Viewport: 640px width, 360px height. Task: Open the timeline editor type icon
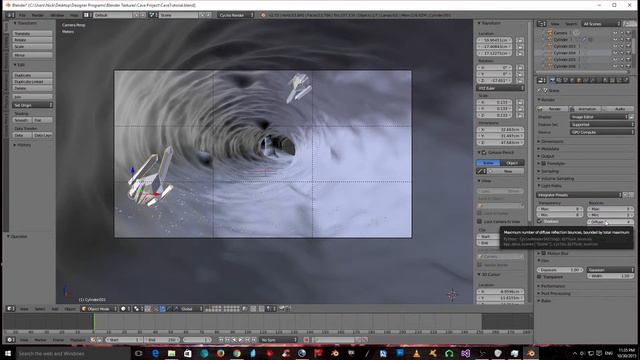(11, 340)
